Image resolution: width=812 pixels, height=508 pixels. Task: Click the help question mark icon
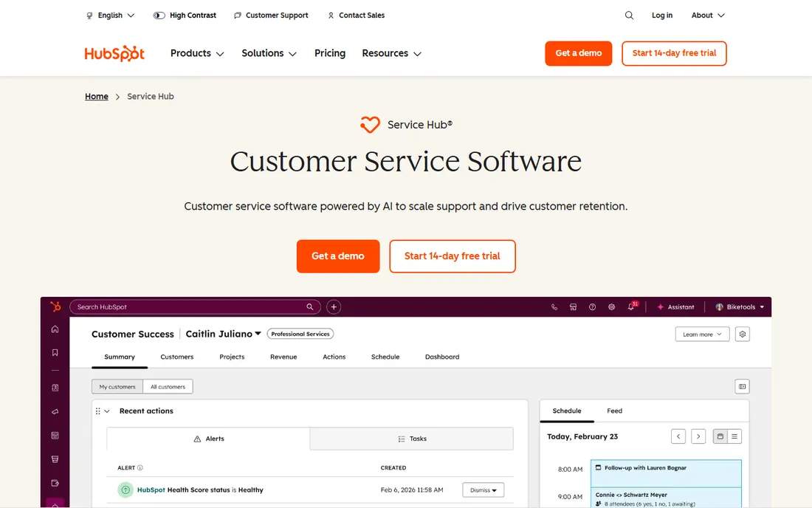pyautogui.click(x=593, y=307)
